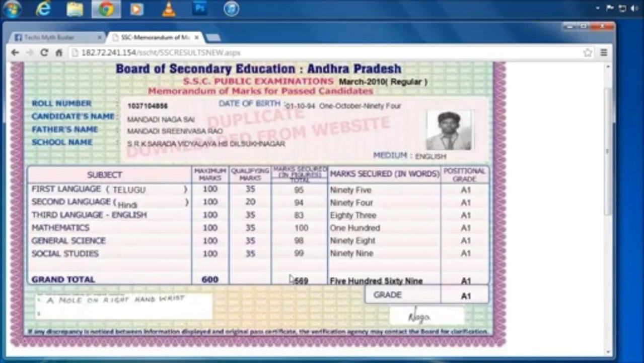Open the Chrome hamburger menu
The width and height of the screenshot is (644, 363).
[x=604, y=52]
